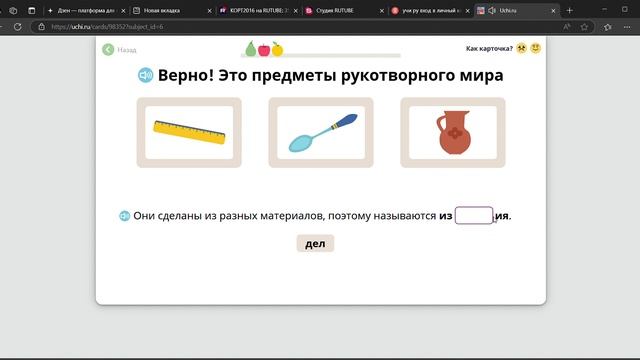Click the green pear progress icon
Screen dimensions: 640x360
point(251,49)
